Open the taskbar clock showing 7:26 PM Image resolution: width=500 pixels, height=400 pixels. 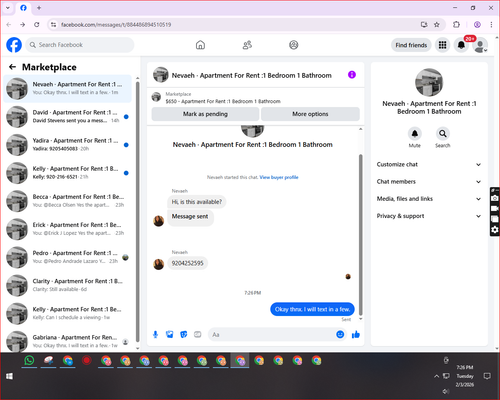[x=465, y=376]
